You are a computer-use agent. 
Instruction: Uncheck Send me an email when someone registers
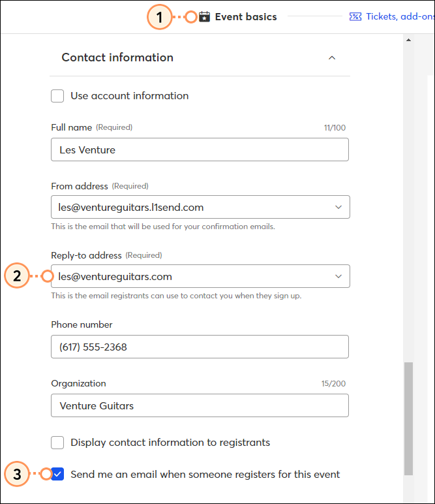pyautogui.click(x=57, y=474)
